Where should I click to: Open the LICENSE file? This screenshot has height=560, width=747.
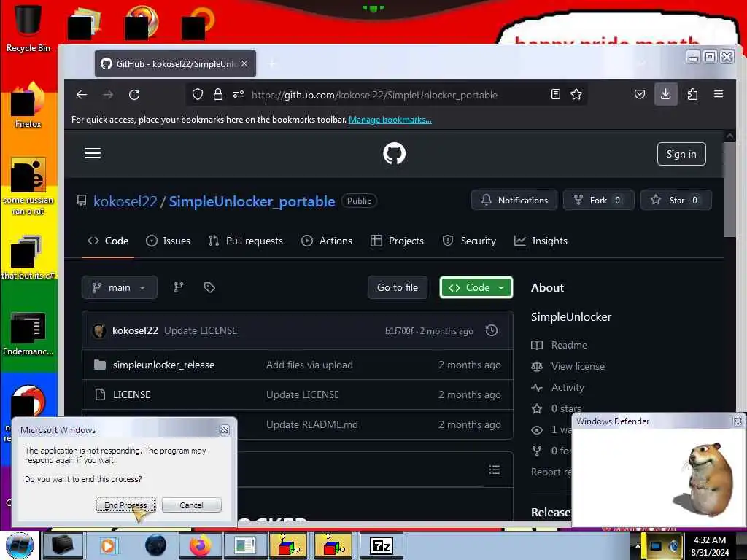point(131,394)
